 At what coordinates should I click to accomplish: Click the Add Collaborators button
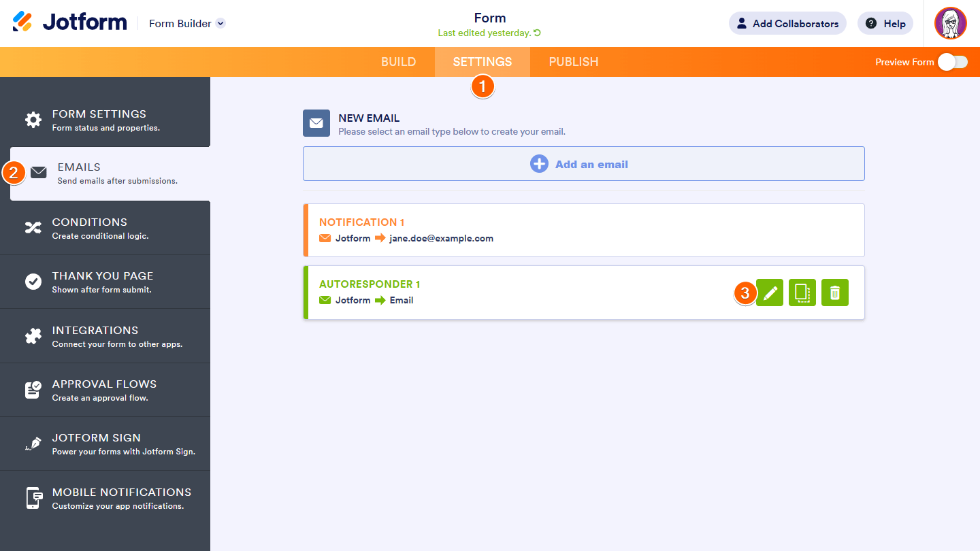(787, 23)
